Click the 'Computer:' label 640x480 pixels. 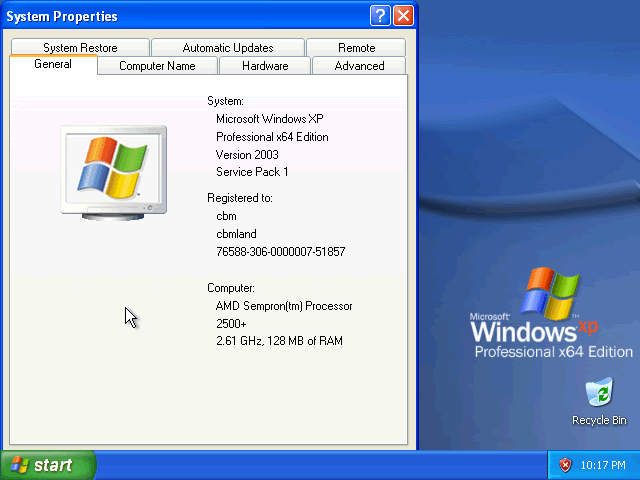coord(231,288)
